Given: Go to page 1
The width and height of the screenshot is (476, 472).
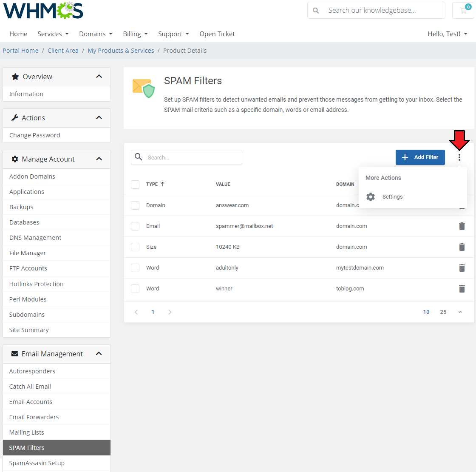Looking at the screenshot, I should 153,312.
